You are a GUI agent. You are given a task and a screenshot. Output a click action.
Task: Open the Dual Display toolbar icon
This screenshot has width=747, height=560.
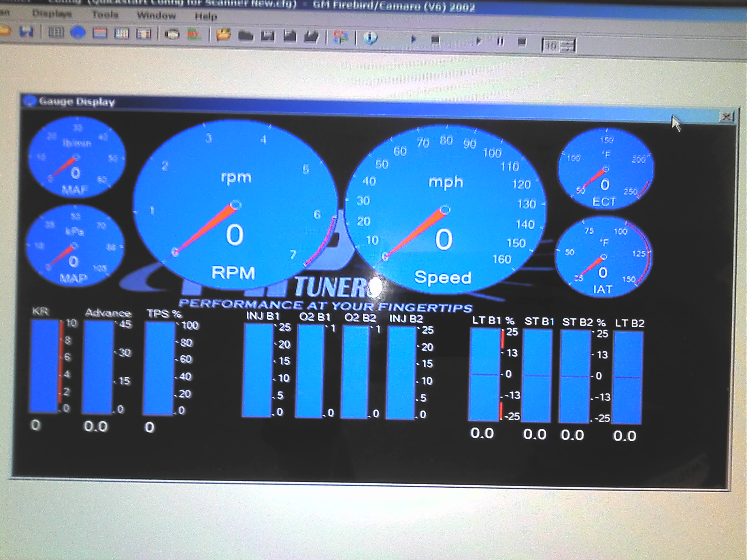coord(144,34)
